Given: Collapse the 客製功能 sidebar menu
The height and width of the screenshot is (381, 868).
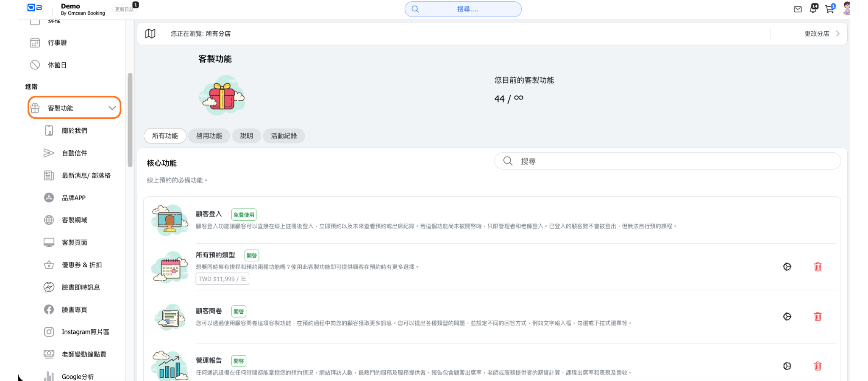Looking at the screenshot, I should pyautogui.click(x=112, y=108).
